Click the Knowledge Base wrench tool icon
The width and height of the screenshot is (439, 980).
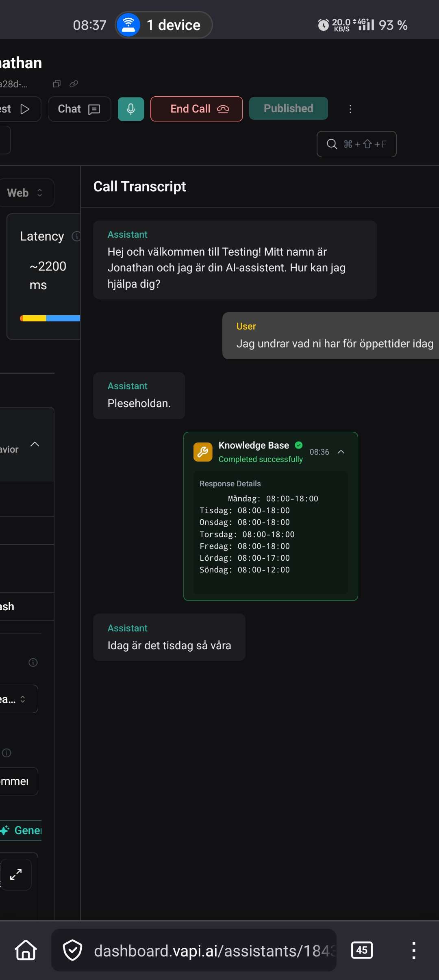tap(203, 452)
